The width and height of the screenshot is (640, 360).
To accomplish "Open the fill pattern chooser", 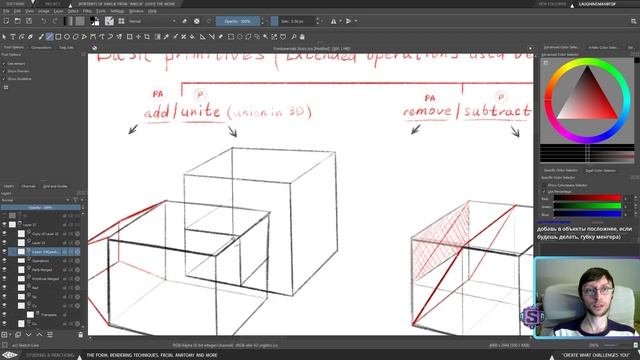I will click(x=80, y=21).
